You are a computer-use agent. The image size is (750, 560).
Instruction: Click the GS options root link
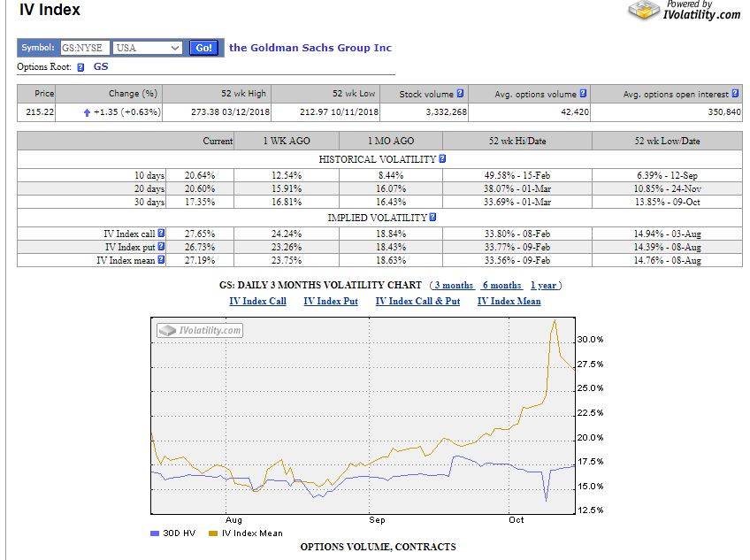point(101,66)
